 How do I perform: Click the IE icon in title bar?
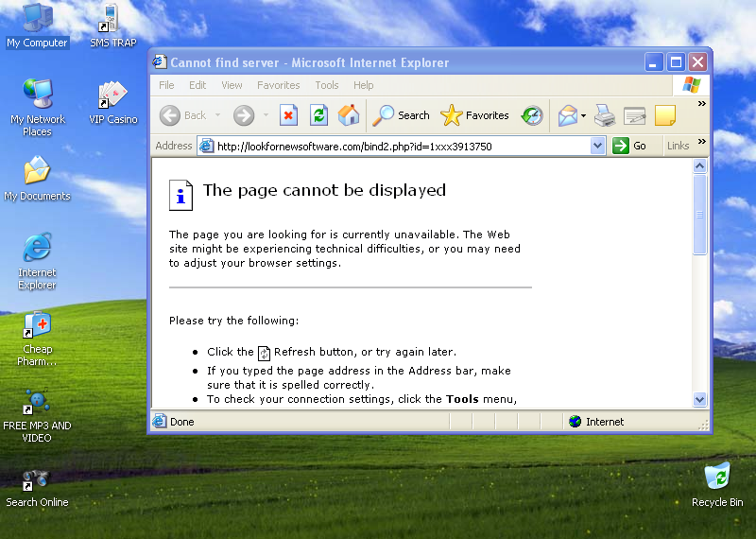pyautogui.click(x=160, y=61)
